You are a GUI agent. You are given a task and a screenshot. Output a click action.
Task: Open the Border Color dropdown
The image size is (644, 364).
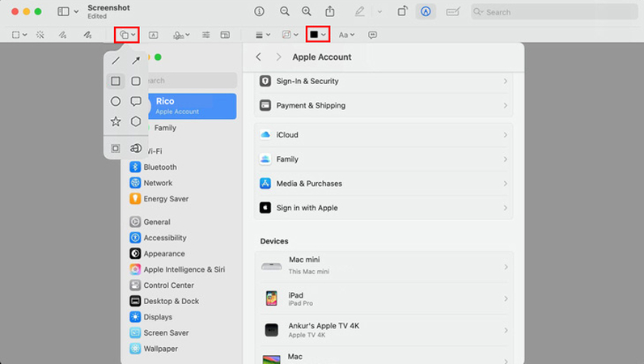coord(290,35)
